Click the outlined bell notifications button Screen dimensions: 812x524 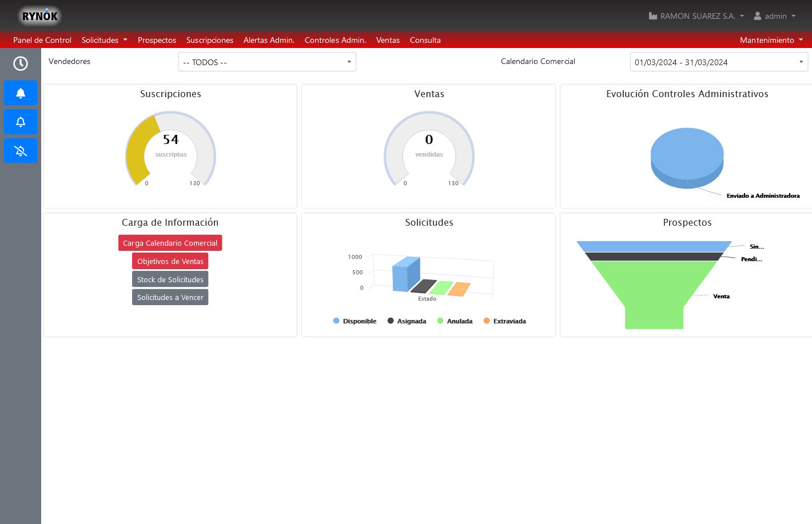[21, 122]
